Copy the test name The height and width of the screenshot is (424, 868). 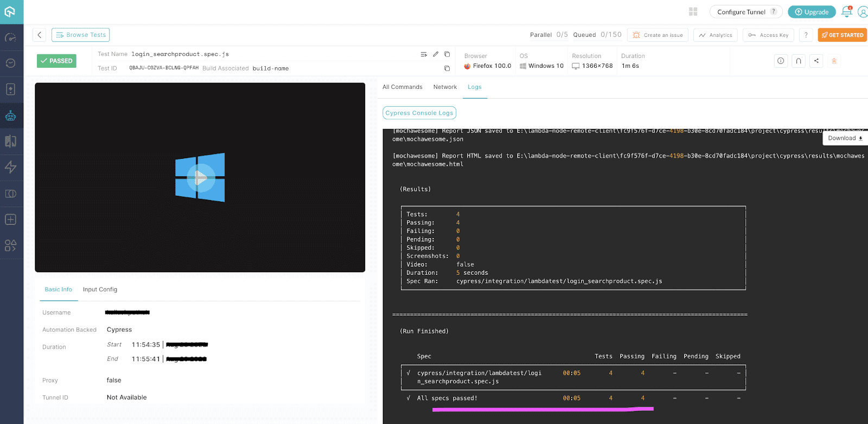click(x=447, y=54)
